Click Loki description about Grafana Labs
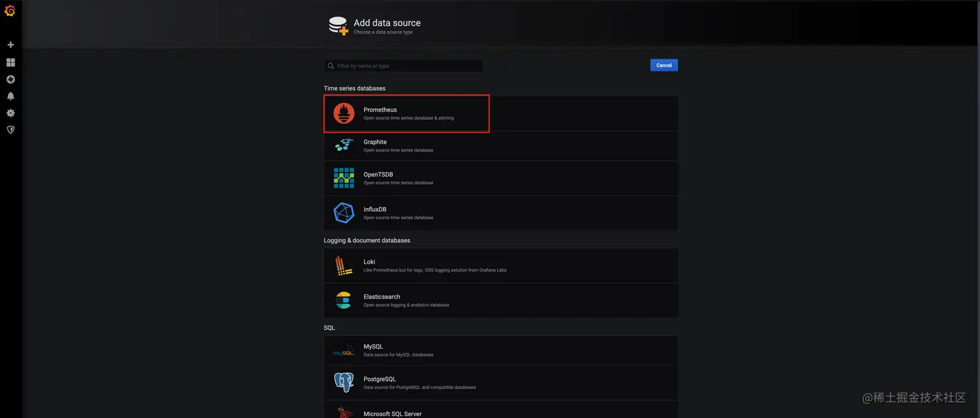This screenshot has height=418, width=980. (x=435, y=270)
